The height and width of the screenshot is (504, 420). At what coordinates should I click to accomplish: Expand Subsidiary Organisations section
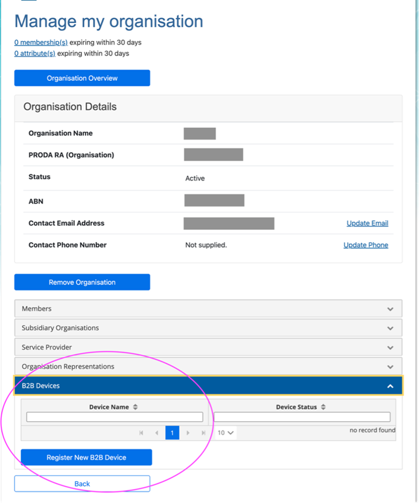click(208, 328)
